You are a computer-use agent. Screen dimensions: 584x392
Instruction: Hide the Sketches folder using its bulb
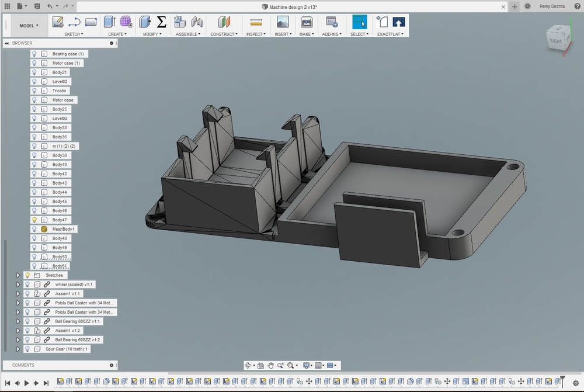click(x=27, y=275)
